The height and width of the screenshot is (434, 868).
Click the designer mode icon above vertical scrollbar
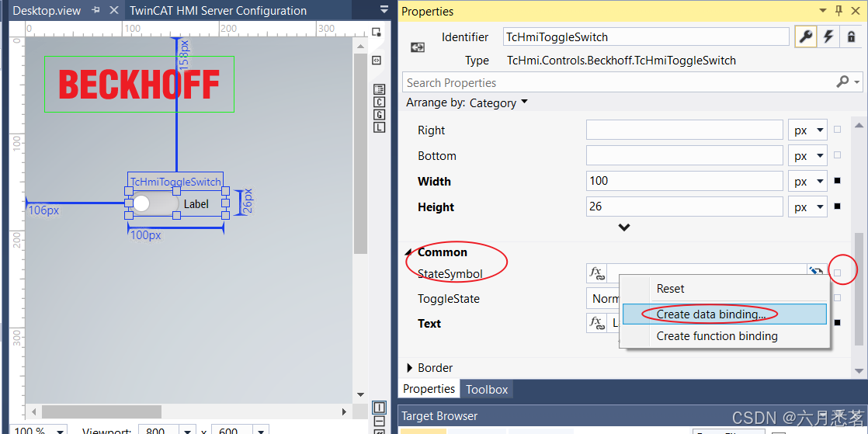pos(377,32)
